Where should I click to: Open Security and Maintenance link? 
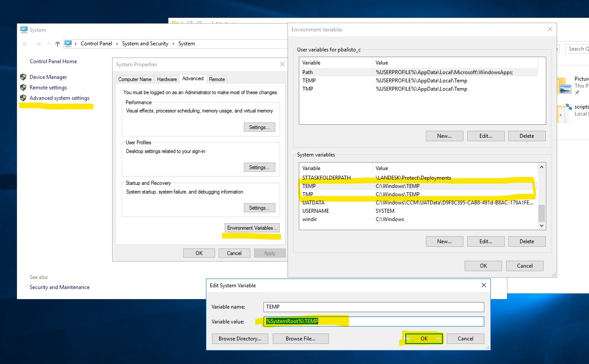pyautogui.click(x=59, y=287)
